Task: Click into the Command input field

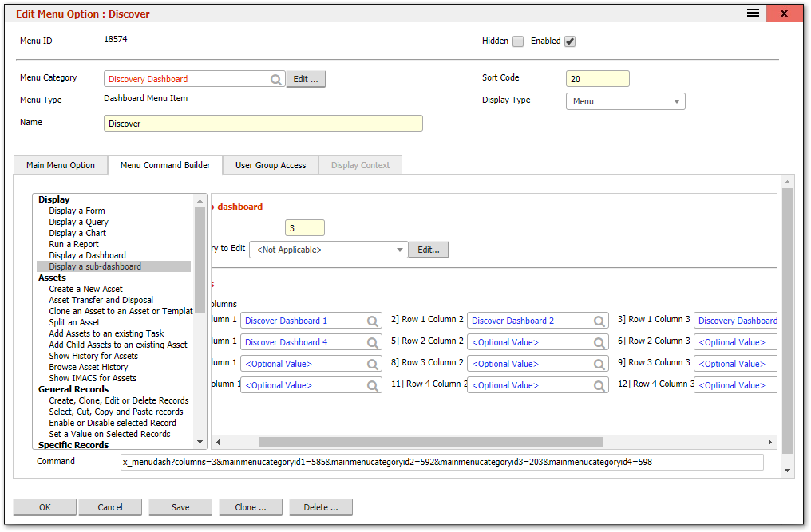Action: 439,462
